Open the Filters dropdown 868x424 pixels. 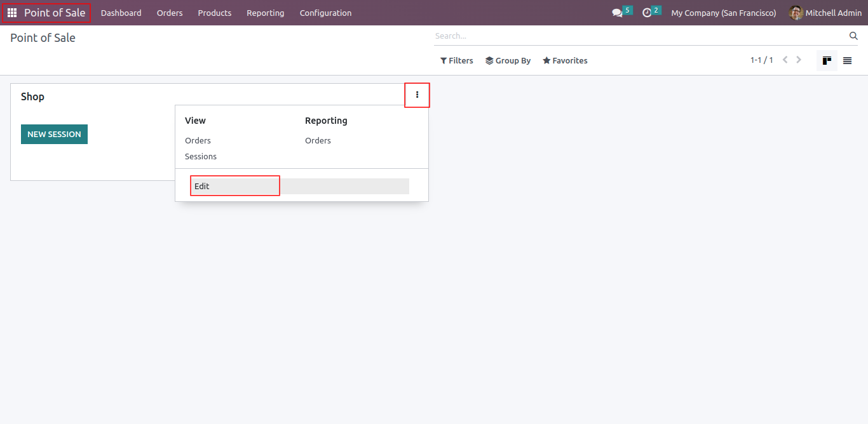(456, 60)
